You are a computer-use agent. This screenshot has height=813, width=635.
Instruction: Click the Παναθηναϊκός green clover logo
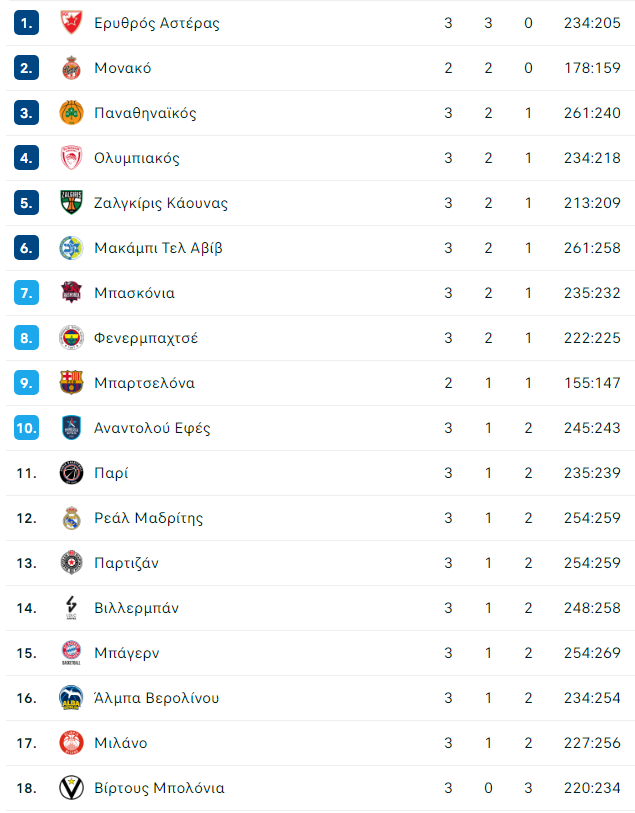[x=70, y=113]
